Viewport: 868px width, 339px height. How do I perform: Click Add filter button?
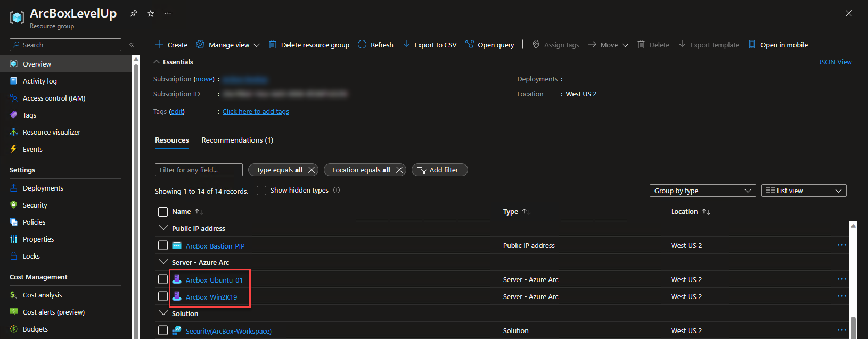[x=439, y=170]
